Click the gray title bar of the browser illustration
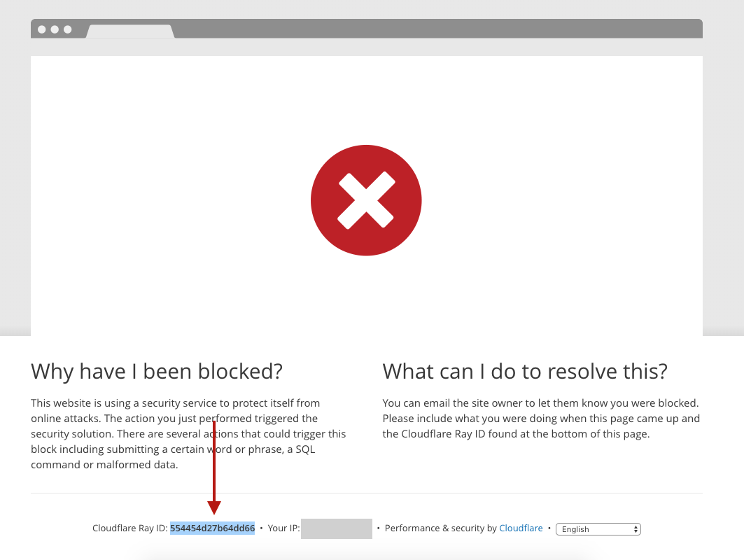This screenshot has height=560, width=744. (434, 29)
